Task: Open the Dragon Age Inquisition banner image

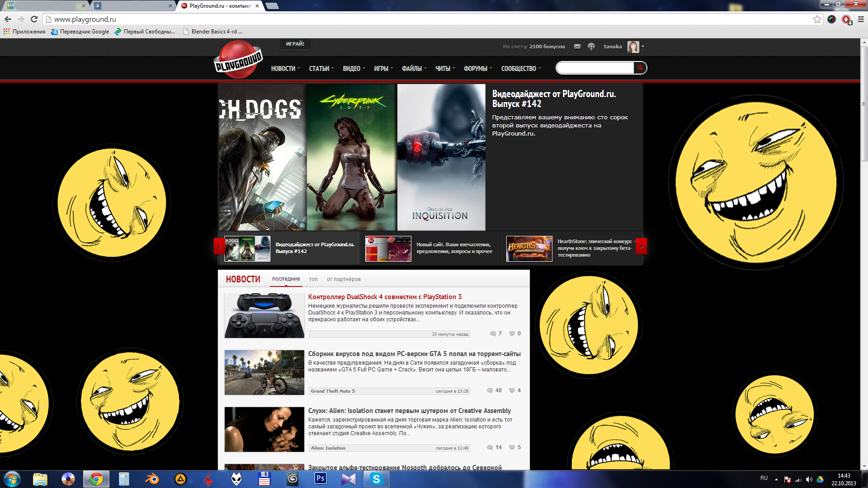Action: coord(441,157)
